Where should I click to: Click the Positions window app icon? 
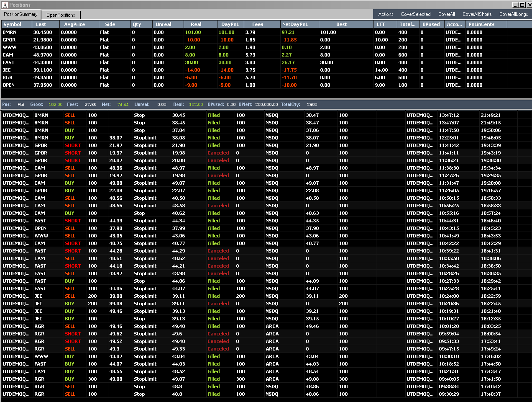click(5, 5)
